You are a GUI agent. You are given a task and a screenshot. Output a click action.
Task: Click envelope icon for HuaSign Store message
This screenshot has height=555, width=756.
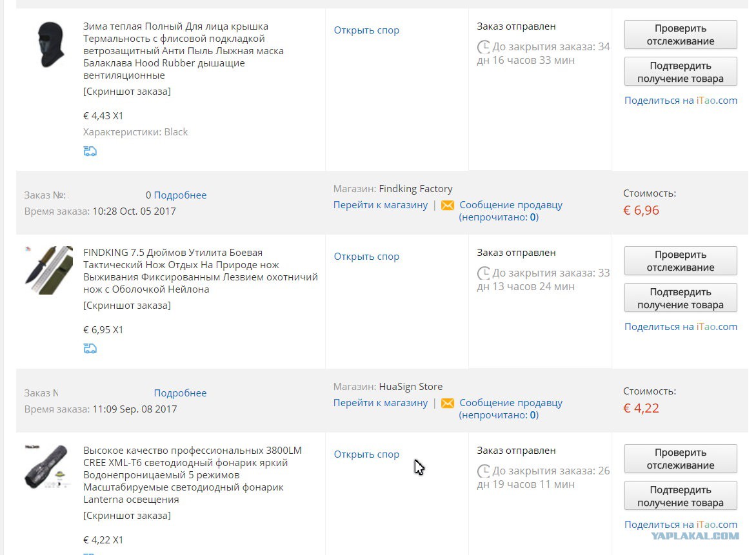pos(448,404)
